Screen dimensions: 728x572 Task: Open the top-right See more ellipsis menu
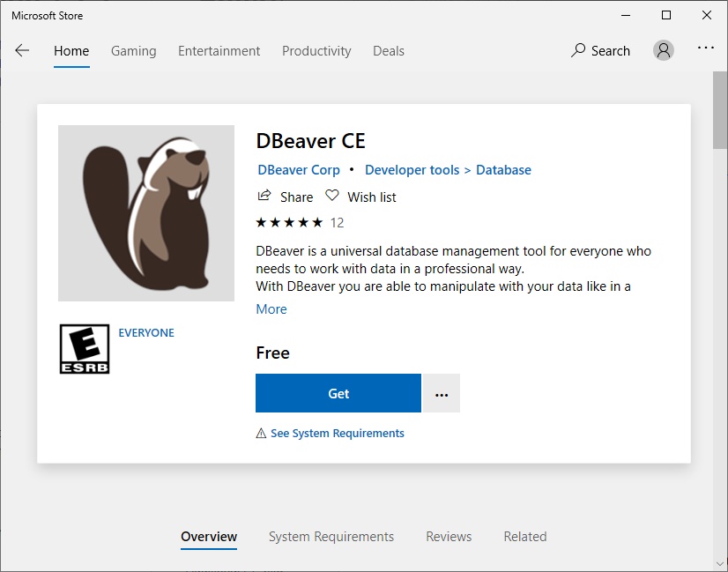(706, 48)
